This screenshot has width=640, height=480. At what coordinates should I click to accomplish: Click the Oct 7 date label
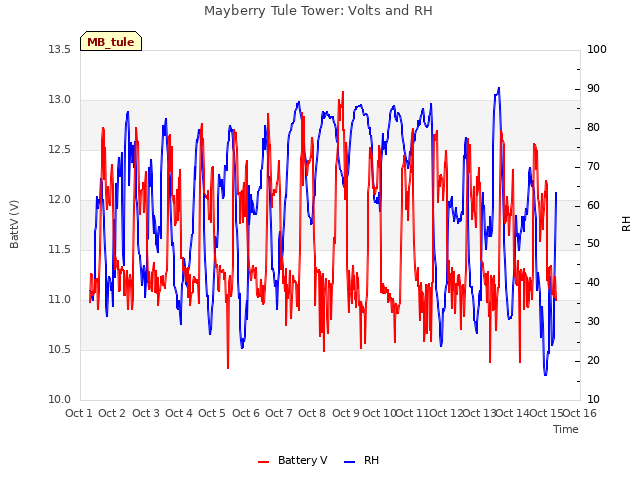pyautogui.click(x=279, y=413)
